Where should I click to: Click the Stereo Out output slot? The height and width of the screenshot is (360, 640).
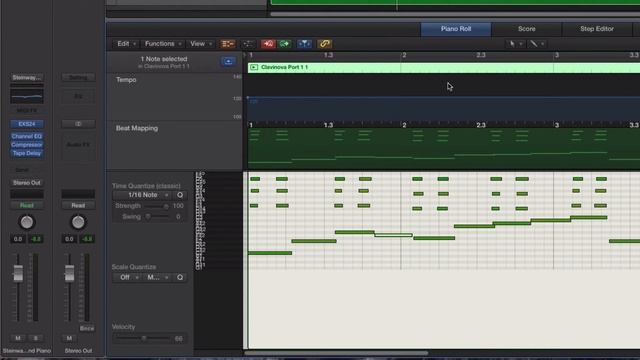(x=27, y=182)
